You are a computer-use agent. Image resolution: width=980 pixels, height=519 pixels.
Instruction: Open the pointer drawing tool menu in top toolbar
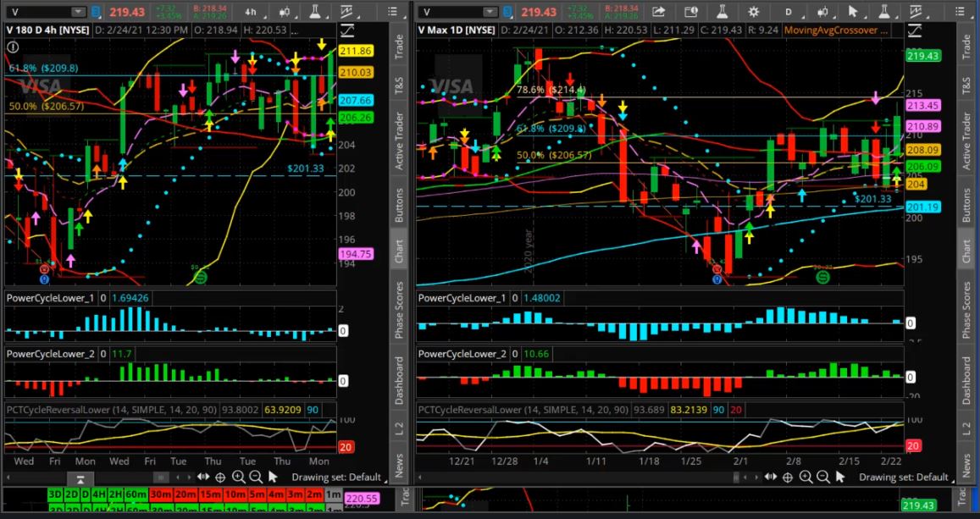(854, 11)
